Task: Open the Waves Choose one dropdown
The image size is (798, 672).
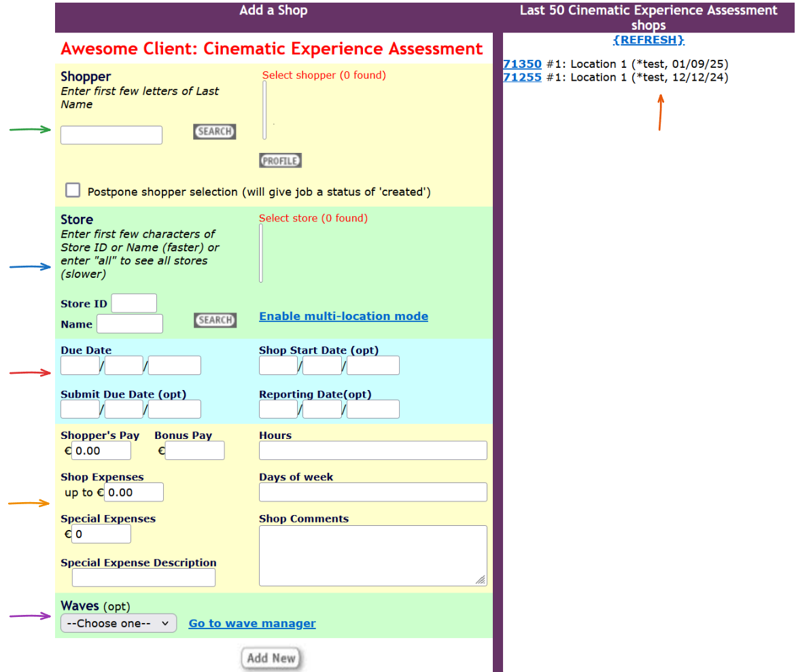Action: coord(118,623)
